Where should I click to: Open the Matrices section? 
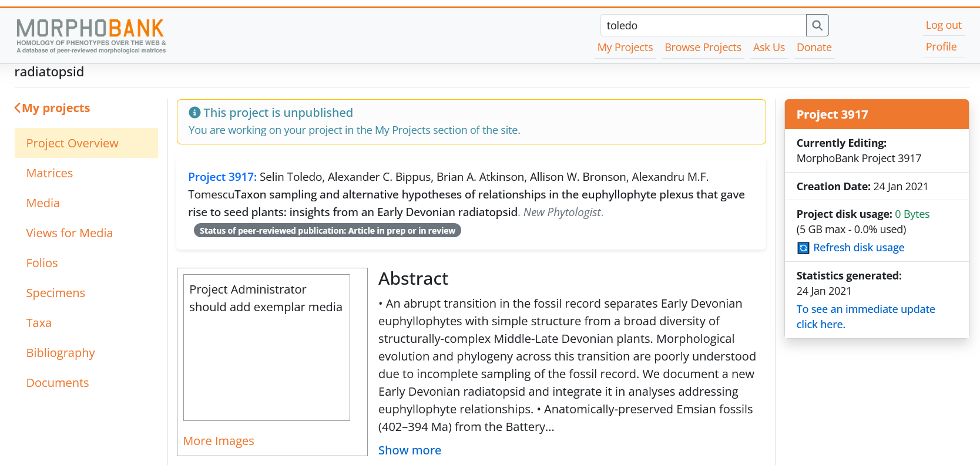[49, 173]
